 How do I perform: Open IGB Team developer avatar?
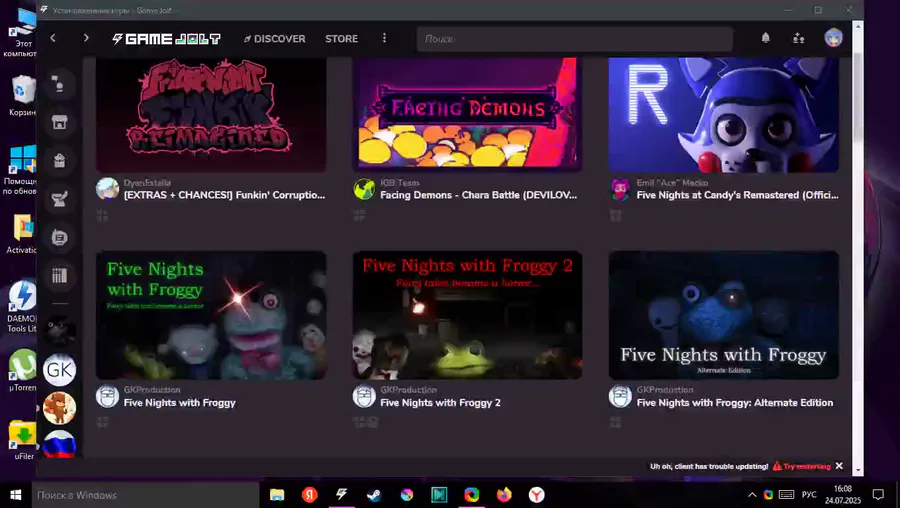364,188
